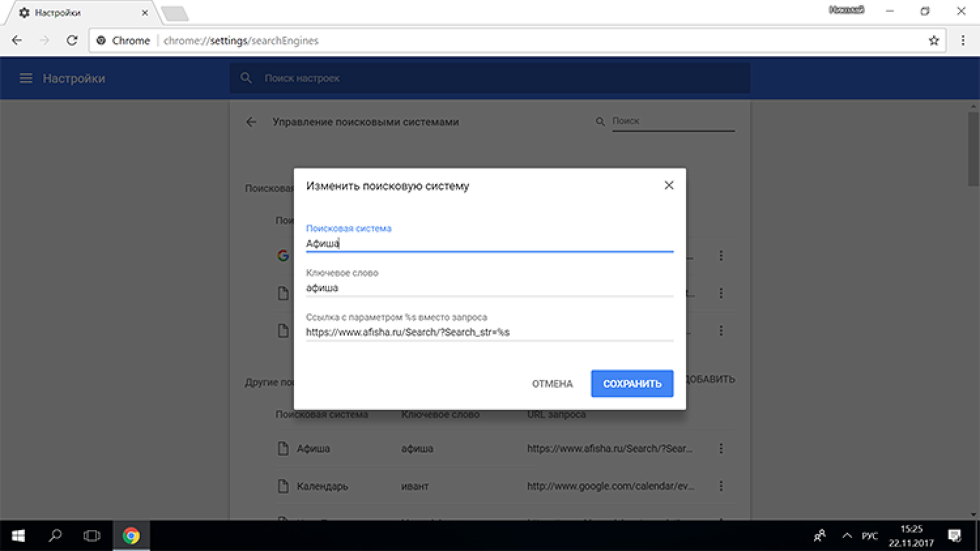Screen dimensions: 980x551
Task: Click the Google logo icon in list
Action: click(283, 256)
